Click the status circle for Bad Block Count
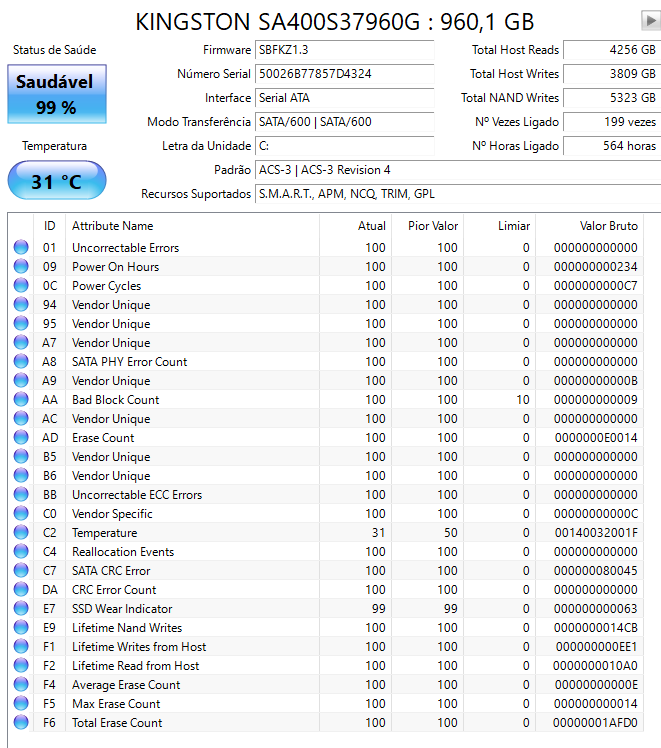661x748 pixels. [21, 399]
